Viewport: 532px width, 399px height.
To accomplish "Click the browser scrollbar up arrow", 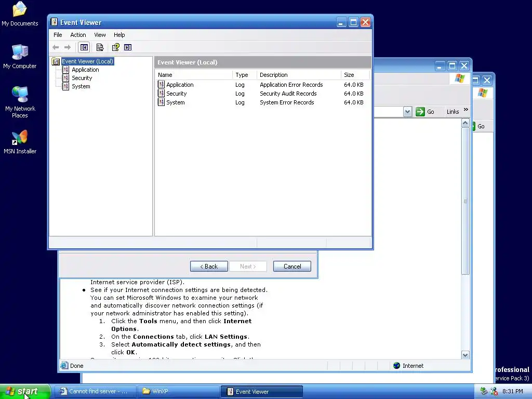I will click(465, 123).
